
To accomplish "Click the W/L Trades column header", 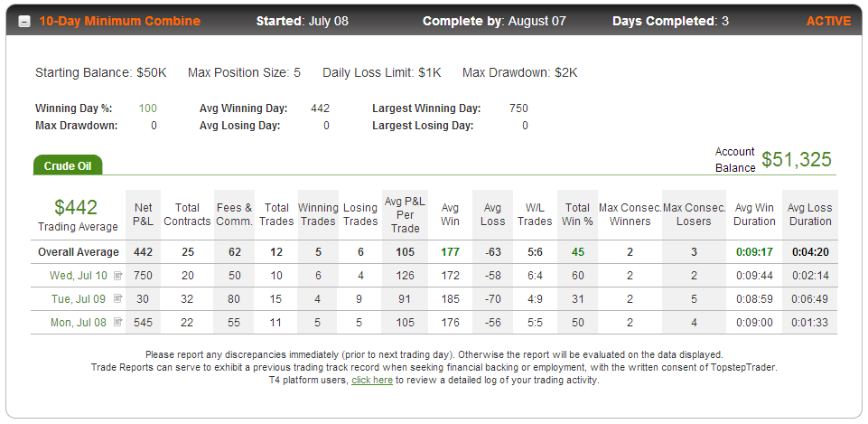I will tap(535, 214).
